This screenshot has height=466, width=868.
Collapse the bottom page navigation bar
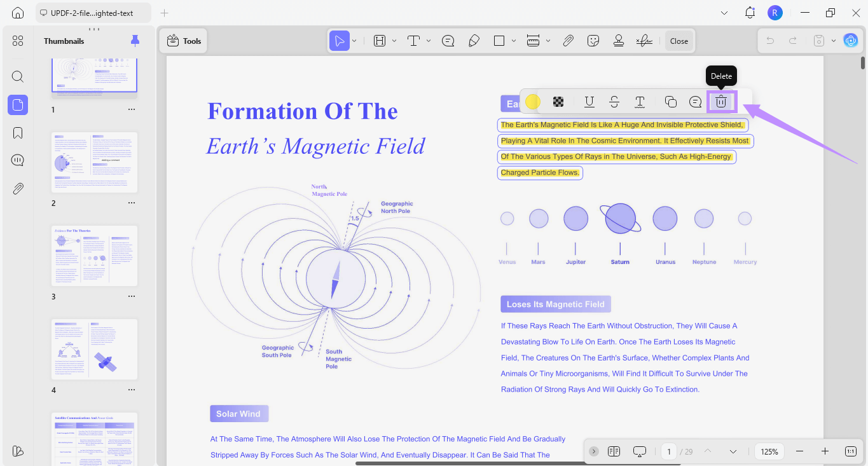pos(594,451)
